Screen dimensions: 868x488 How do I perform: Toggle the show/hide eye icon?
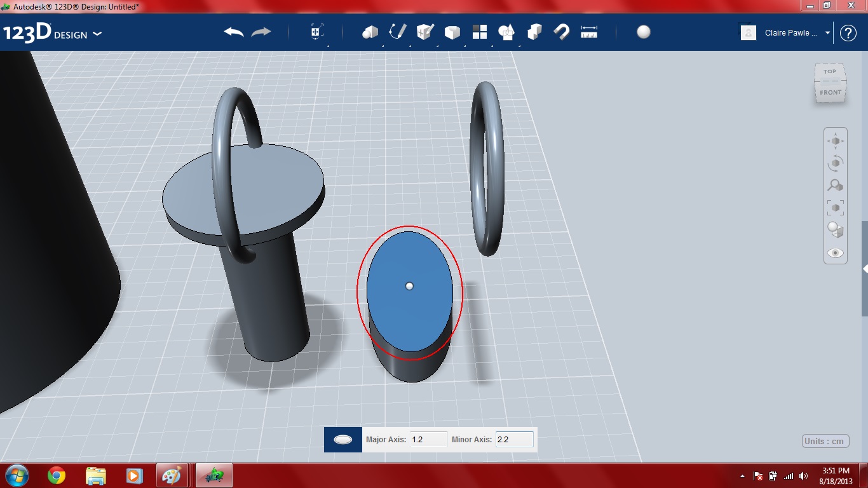836,253
